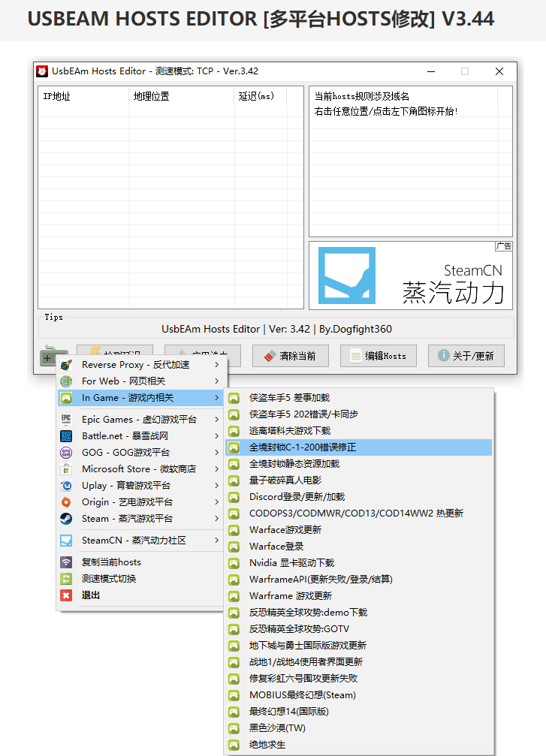Select 全境封锁静态资源加载
The image size is (546, 756).
pyautogui.click(x=359, y=464)
